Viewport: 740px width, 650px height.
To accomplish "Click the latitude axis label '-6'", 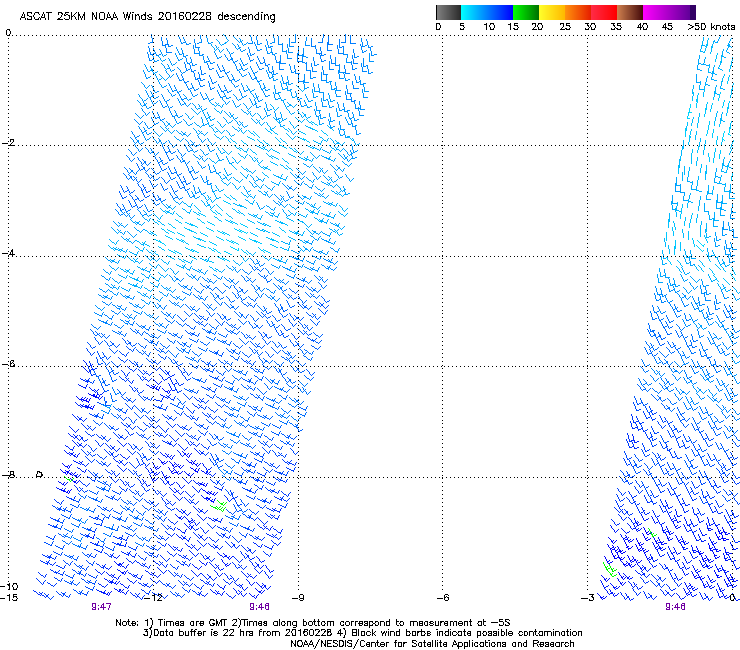I will pos(8,363).
